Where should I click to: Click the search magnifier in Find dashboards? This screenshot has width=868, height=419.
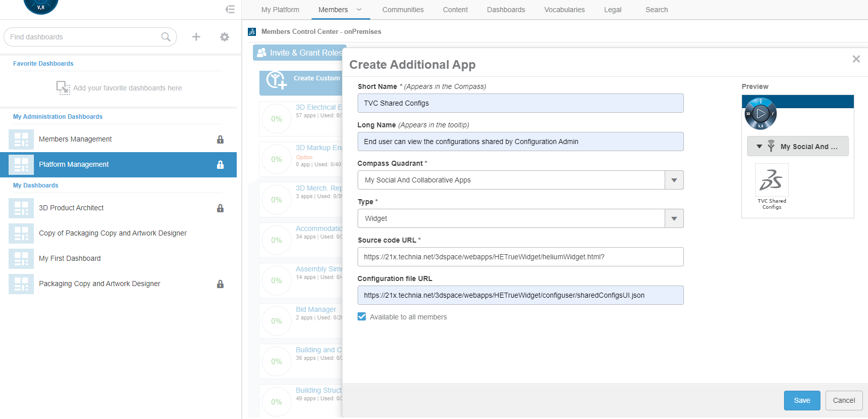[x=165, y=37]
